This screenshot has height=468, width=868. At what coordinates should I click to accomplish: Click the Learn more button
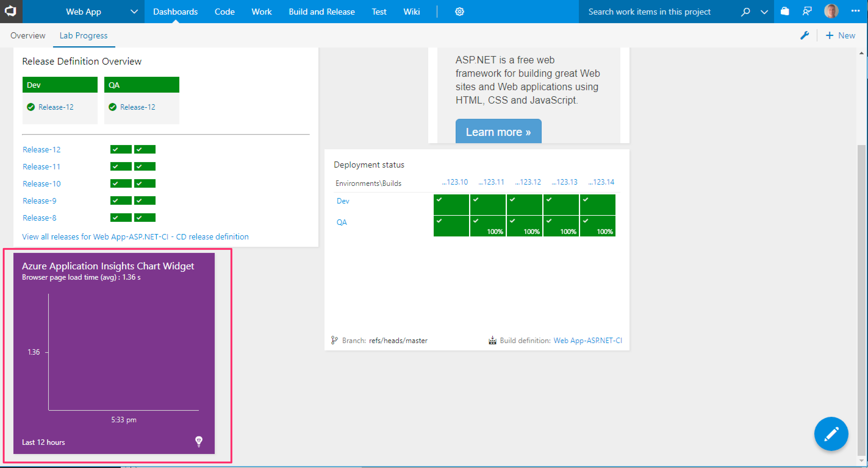click(498, 132)
